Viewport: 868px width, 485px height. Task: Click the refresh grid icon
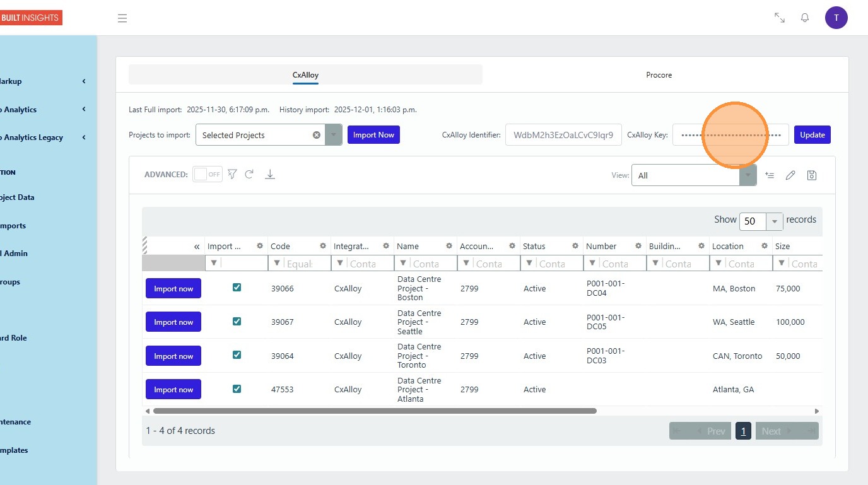pyautogui.click(x=249, y=174)
